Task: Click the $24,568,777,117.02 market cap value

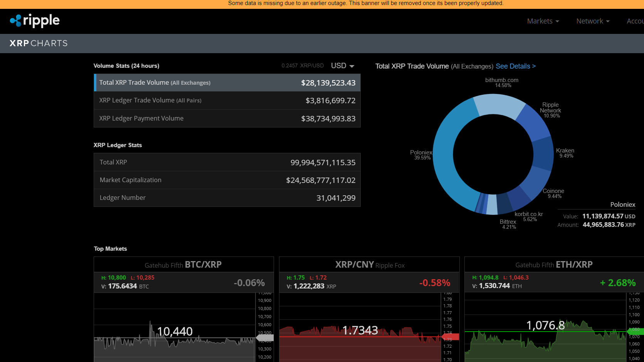Action: [321, 180]
